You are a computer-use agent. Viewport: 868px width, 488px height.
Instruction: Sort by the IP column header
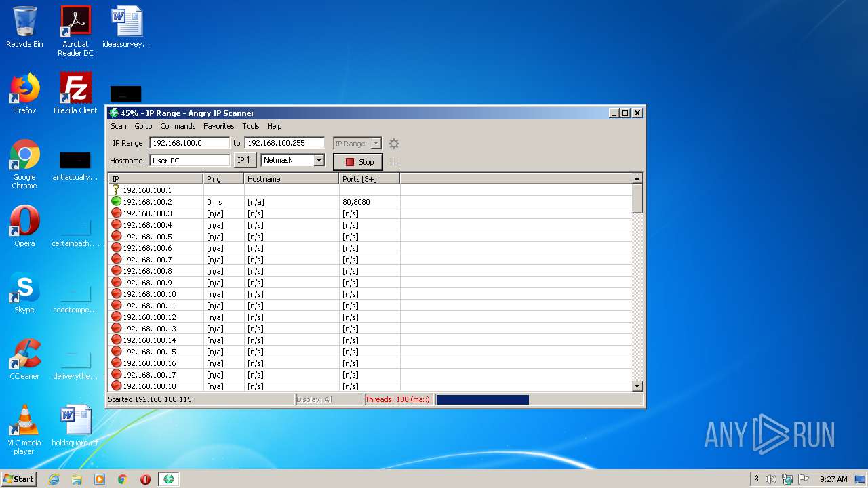(x=156, y=179)
